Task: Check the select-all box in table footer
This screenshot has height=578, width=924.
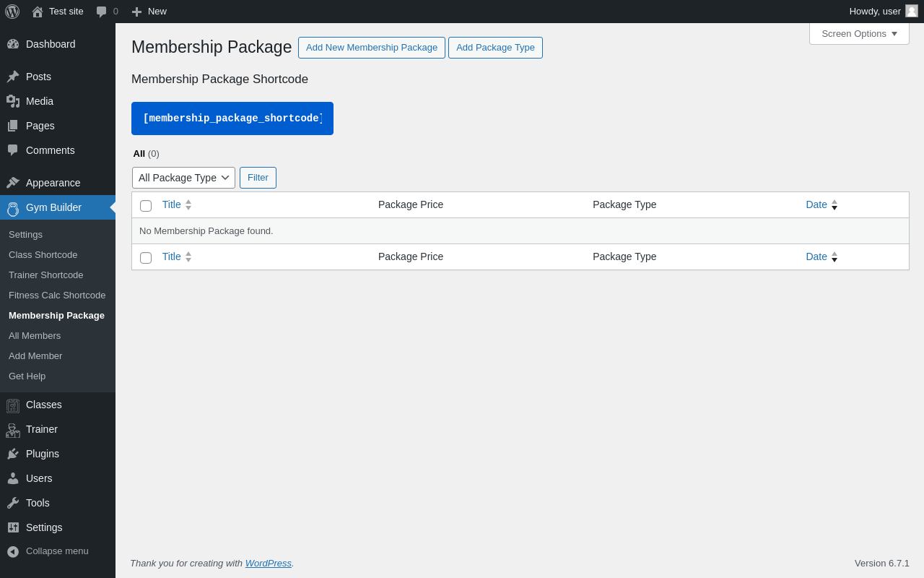Action: (146, 258)
